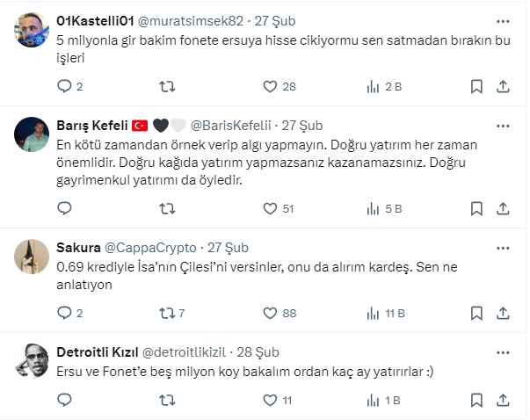Reply to 01Kastelli01's tweet
The width and height of the screenshot is (530, 420).
pos(64,86)
